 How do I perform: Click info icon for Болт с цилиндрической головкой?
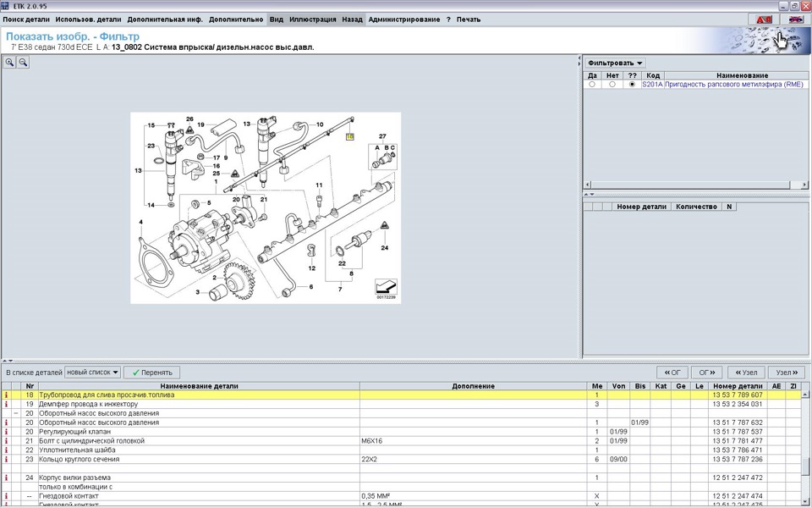point(7,441)
